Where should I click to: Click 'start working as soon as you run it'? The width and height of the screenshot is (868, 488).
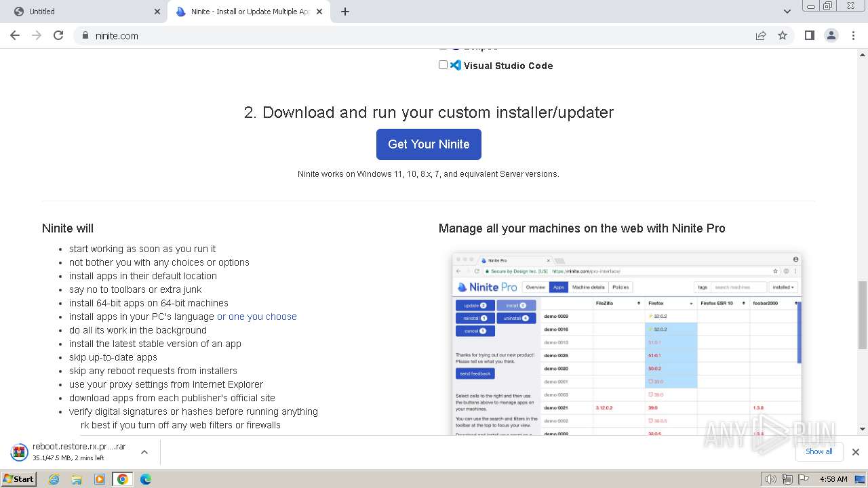142,249
